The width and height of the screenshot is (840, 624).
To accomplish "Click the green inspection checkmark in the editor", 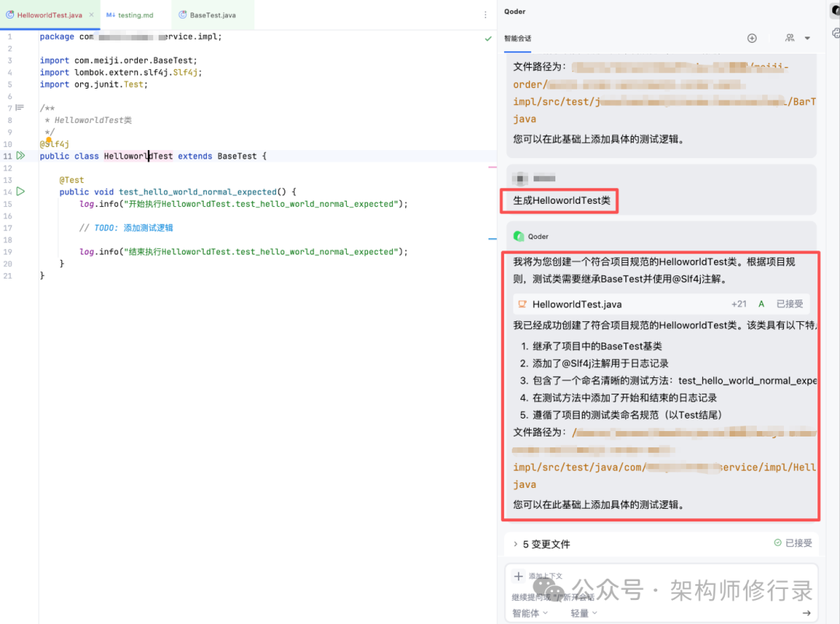I will coord(488,39).
